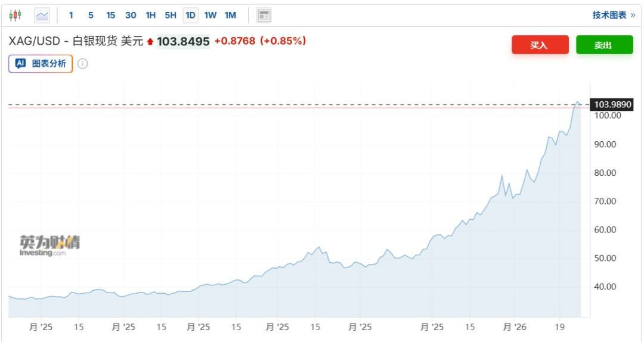Image resolution: width=644 pixels, height=342 pixels.
Task: Click the info circle icon
Action: coord(83,64)
